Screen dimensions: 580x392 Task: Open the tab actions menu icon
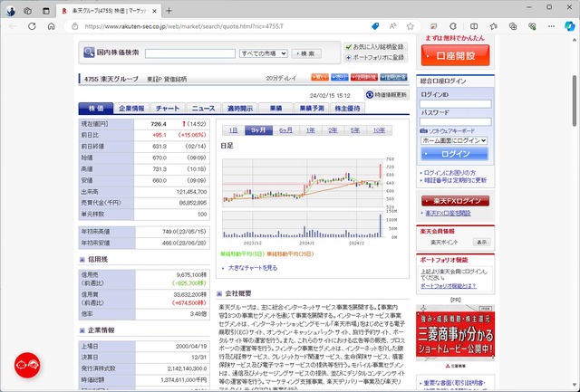46,11
